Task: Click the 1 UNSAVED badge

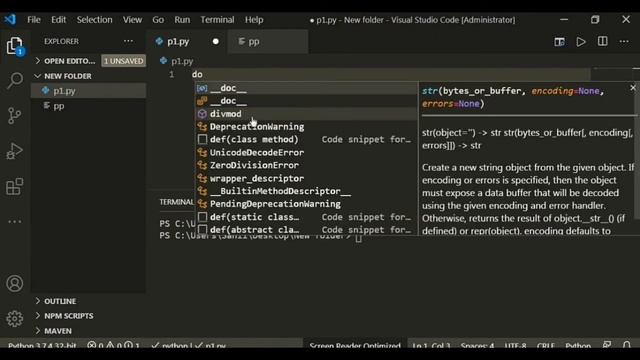Action: pyautogui.click(x=123, y=61)
